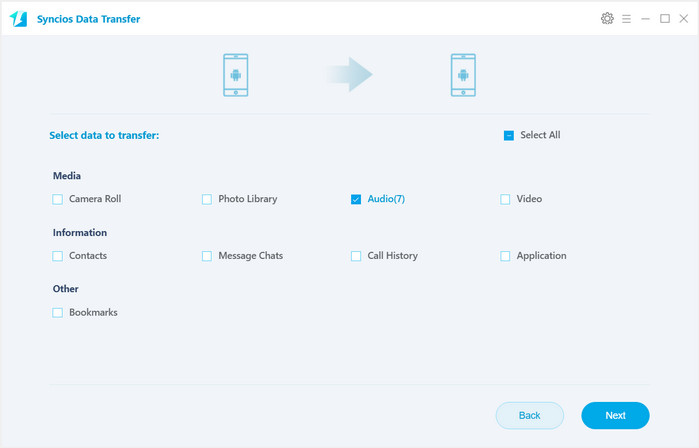699x448 pixels.
Task: Tick the Video checkbox
Action: coord(505,199)
